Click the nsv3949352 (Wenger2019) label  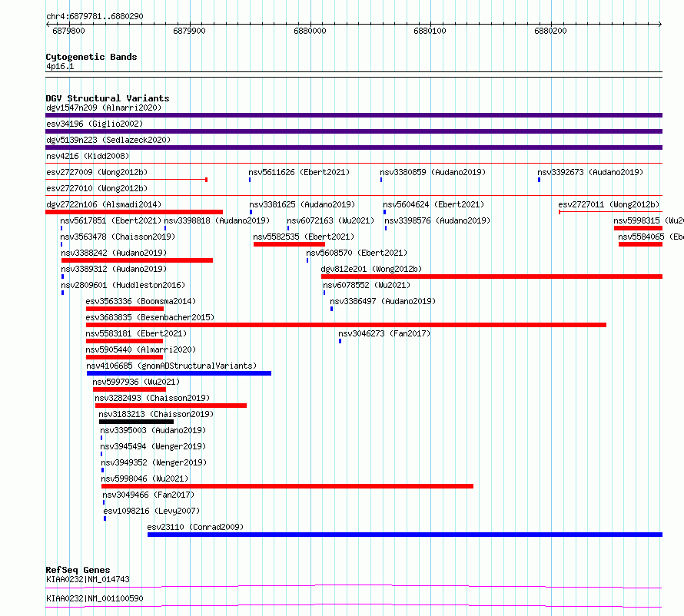(x=154, y=462)
